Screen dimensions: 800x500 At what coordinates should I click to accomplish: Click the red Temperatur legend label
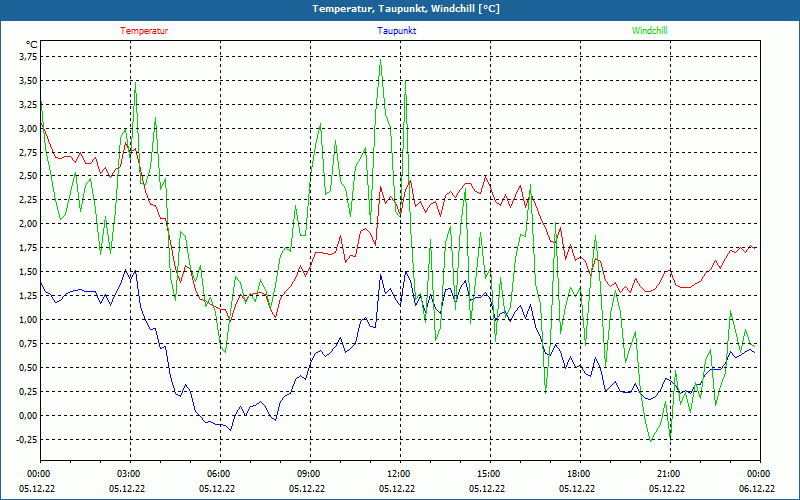click(144, 31)
